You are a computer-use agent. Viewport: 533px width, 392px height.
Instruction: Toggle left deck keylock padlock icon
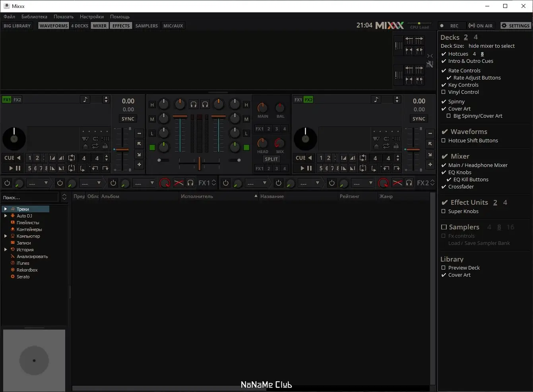pyautogui.click(x=105, y=146)
